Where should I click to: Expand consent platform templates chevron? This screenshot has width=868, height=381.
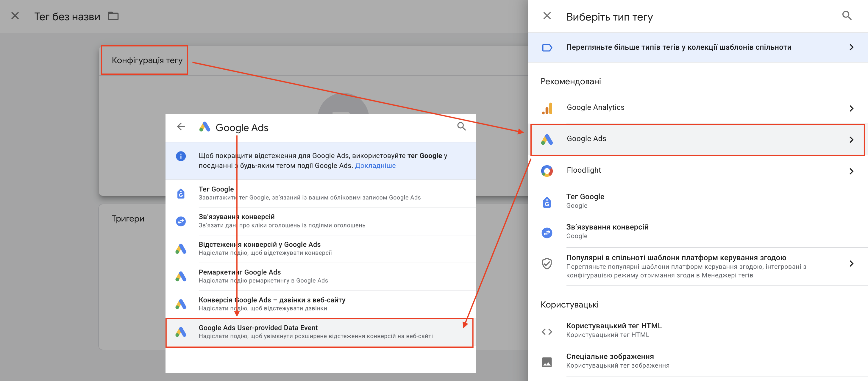tap(852, 263)
